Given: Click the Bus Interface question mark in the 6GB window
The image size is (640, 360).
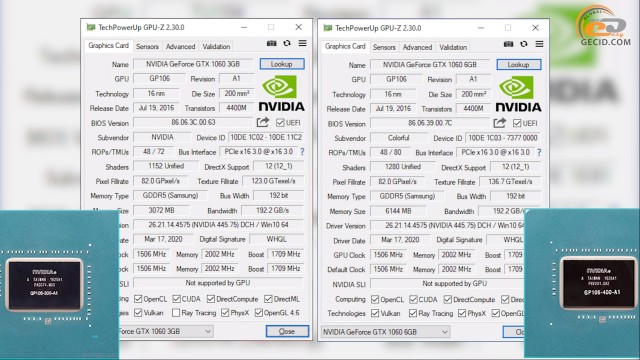Looking at the screenshot, I should point(539,153).
